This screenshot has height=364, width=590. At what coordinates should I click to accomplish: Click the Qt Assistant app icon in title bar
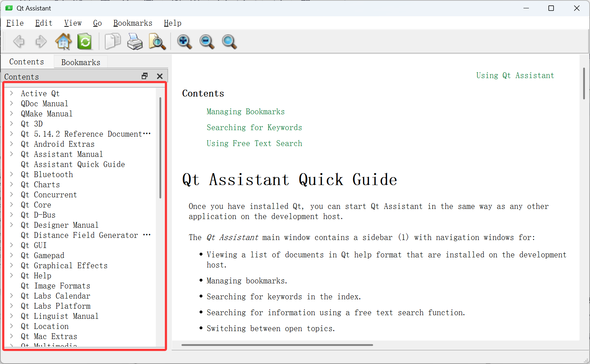(9, 8)
